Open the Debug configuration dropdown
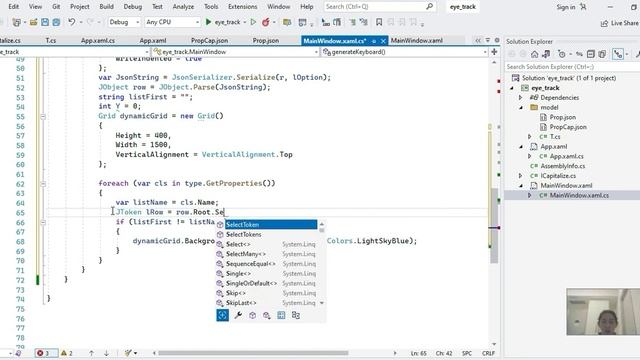 click(x=124, y=22)
